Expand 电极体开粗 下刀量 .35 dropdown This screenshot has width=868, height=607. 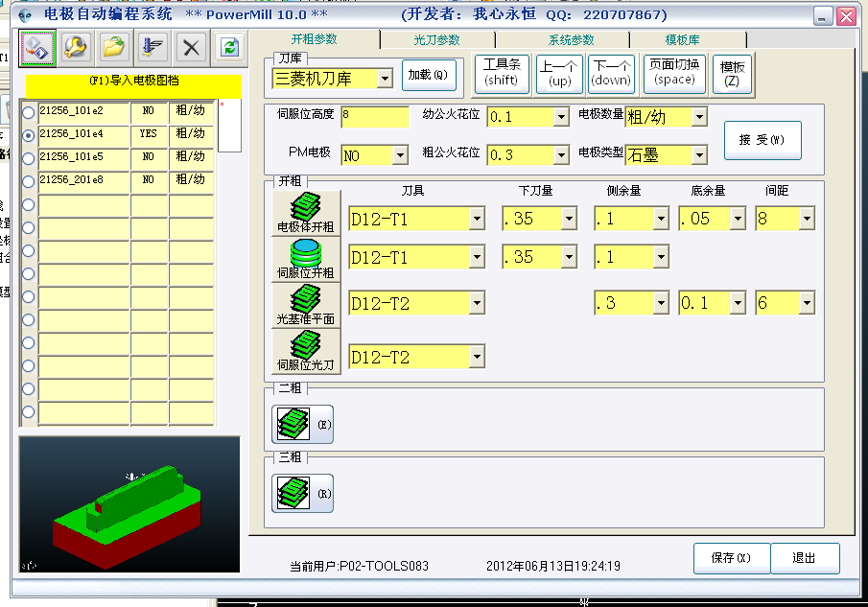click(x=569, y=219)
